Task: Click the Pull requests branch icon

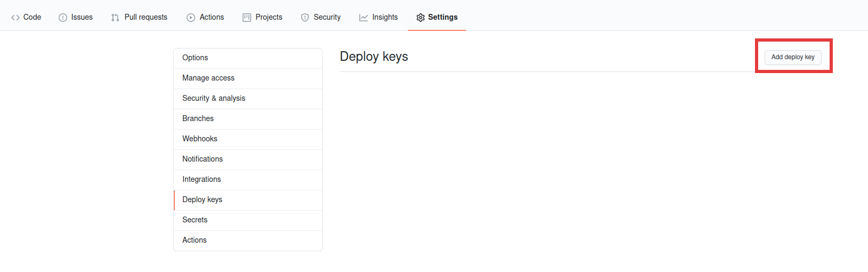Action: [115, 18]
